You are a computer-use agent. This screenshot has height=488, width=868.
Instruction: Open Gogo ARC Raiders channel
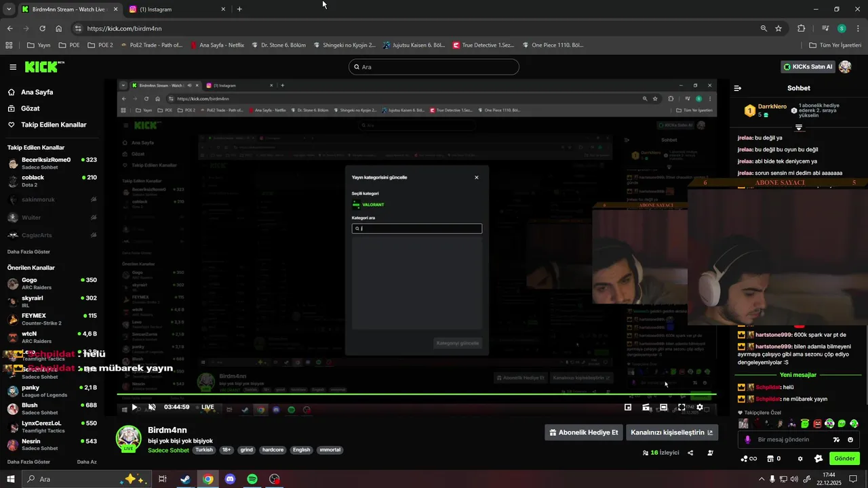click(52, 283)
